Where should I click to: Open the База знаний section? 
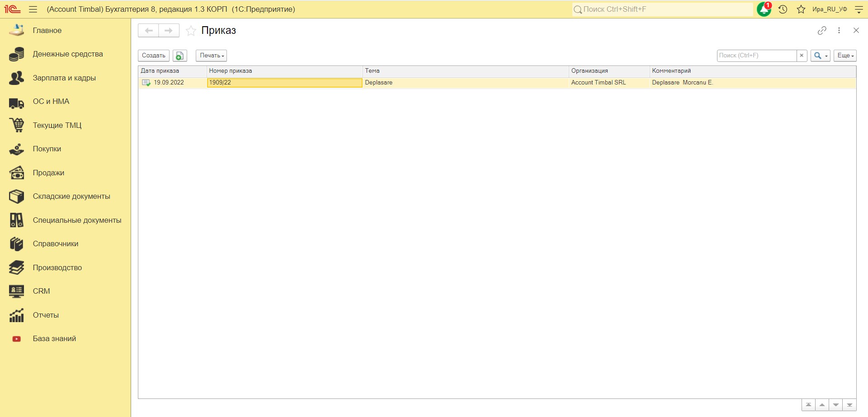pos(54,338)
